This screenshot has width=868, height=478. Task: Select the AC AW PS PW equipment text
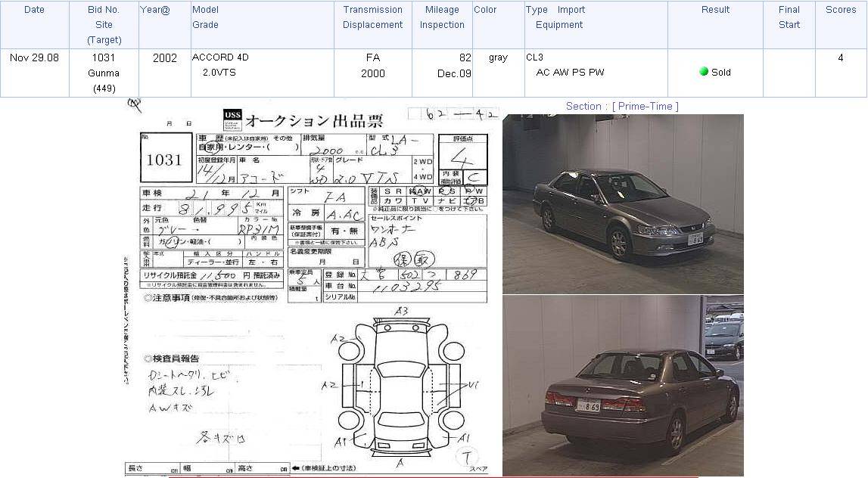(x=570, y=73)
